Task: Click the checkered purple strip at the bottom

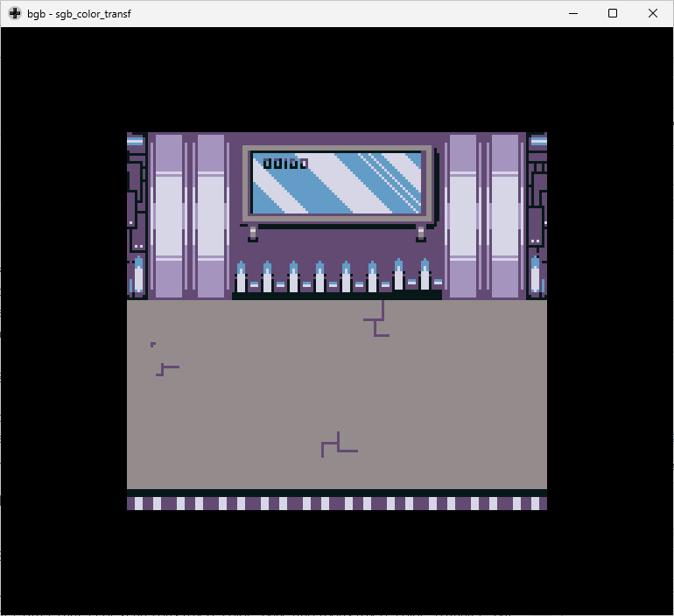Action: (337, 503)
